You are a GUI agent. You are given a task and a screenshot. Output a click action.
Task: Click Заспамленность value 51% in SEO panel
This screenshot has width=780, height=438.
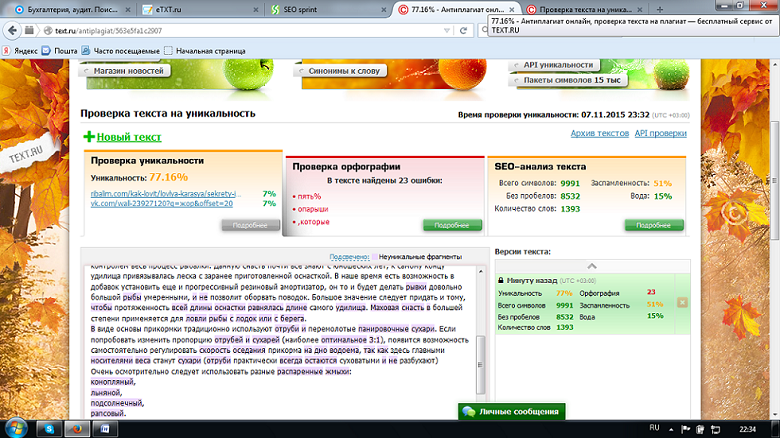663,183
